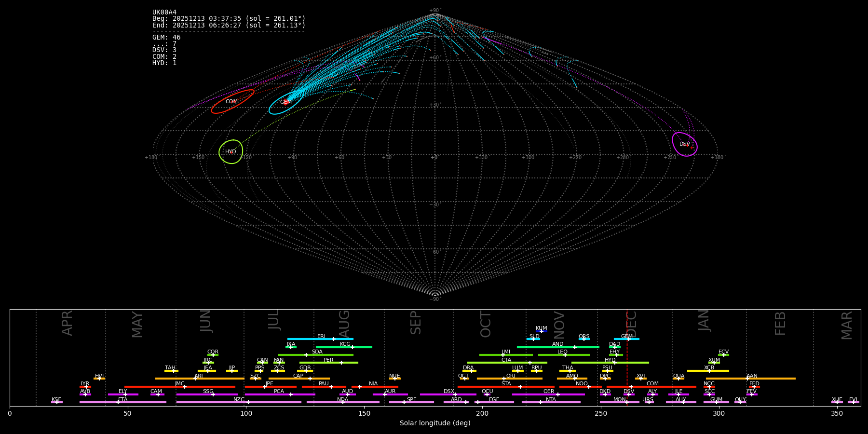Click the cyan GEM radiant ellipse
Viewport: 868px width, 434px height.
click(x=286, y=102)
